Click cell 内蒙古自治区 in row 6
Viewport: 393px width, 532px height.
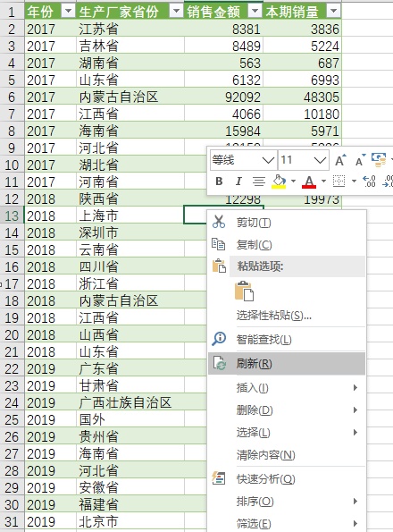pos(130,97)
